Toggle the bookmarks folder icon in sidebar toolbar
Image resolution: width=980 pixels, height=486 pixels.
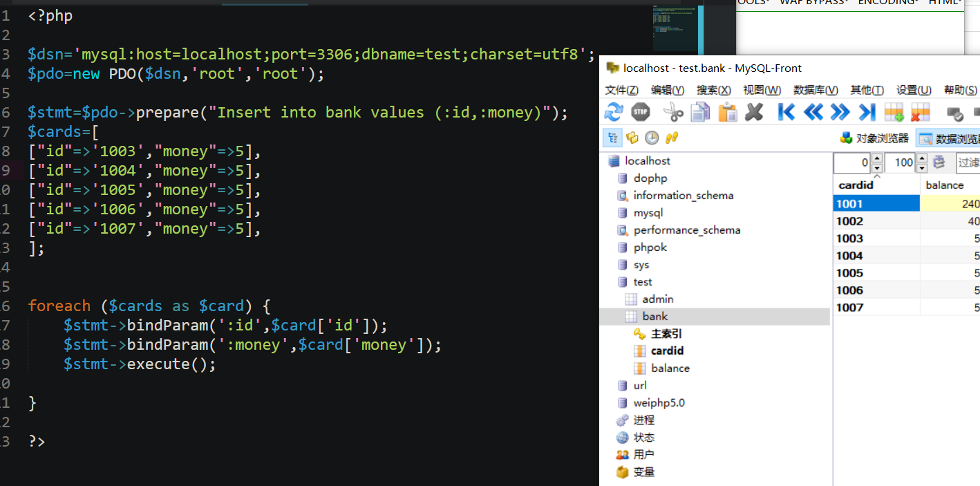tap(632, 138)
